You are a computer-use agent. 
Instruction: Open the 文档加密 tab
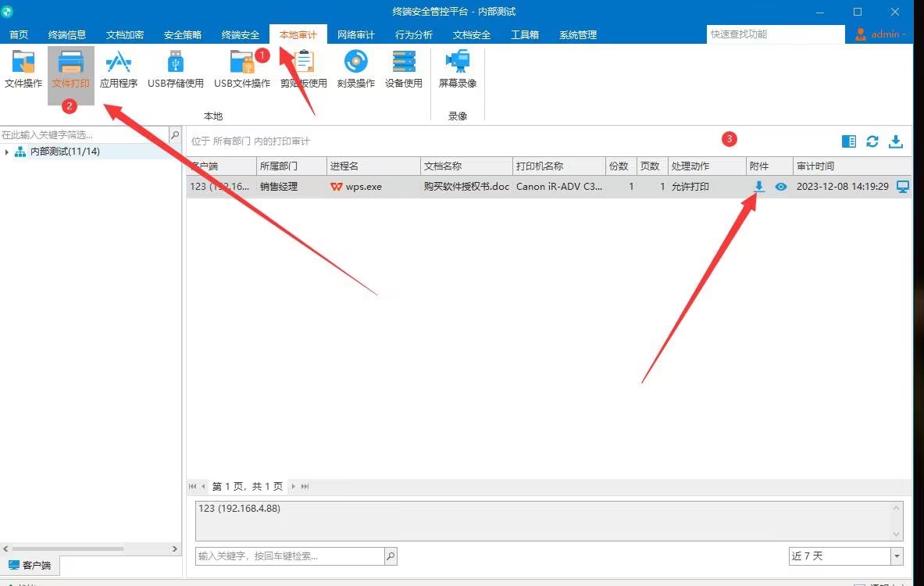125,35
